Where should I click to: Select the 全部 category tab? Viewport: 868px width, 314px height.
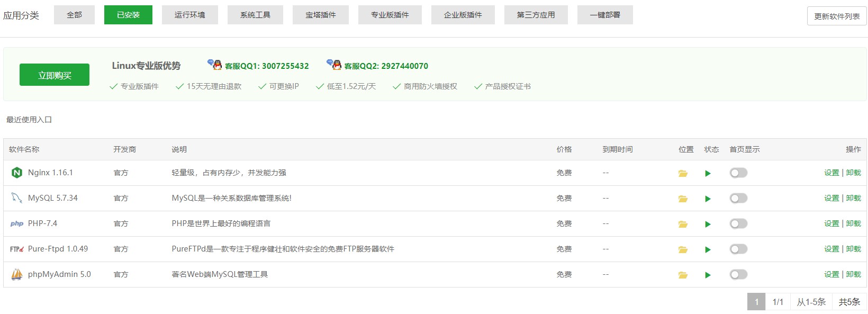pos(74,15)
